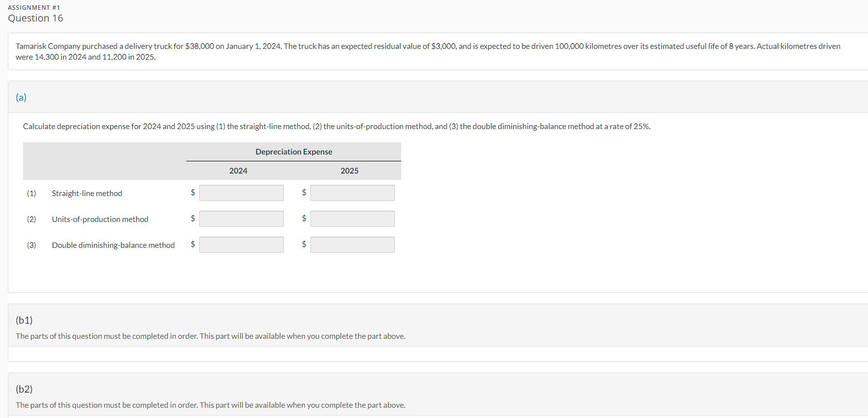The image size is (868, 418).
Task: Click the Double diminishing-balance 2024 input field
Action: (241, 244)
